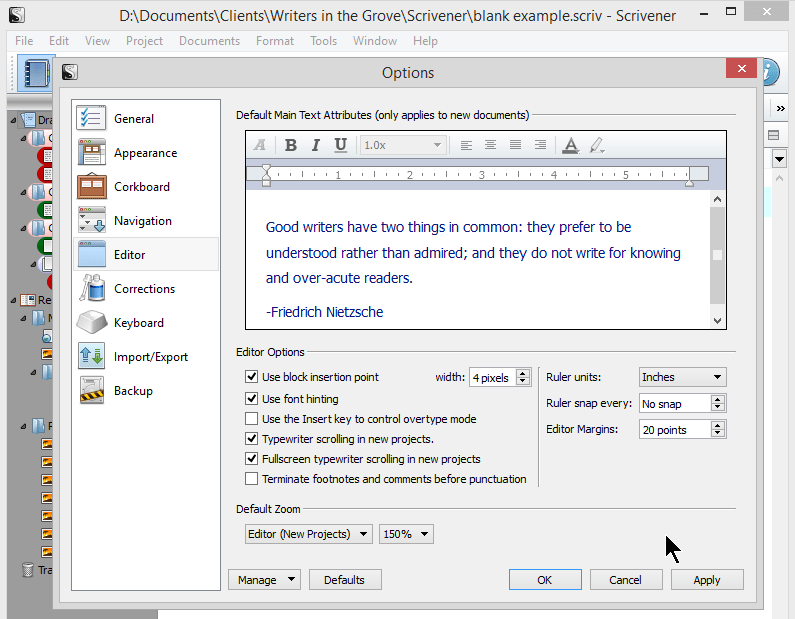Open the 150% zoom level dropdown
Screen dimensions: 795x619
pos(406,534)
